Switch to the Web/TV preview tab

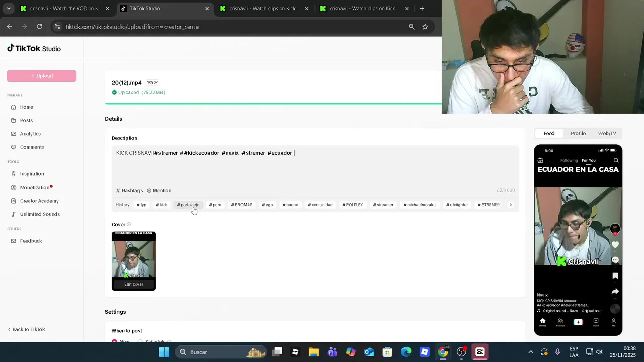coord(607,133)
